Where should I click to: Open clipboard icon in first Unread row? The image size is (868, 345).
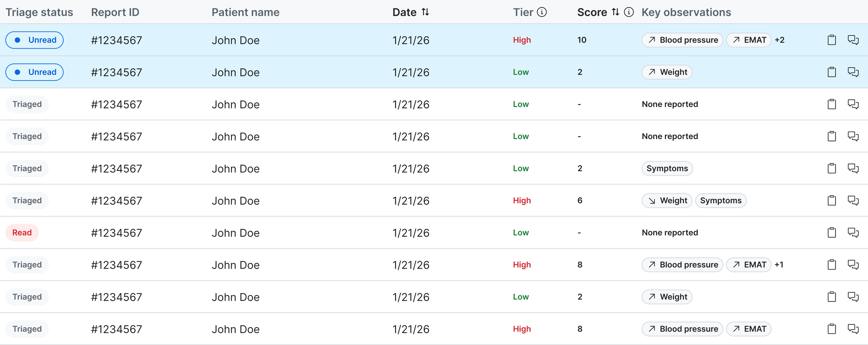click(x=832, y=40)
